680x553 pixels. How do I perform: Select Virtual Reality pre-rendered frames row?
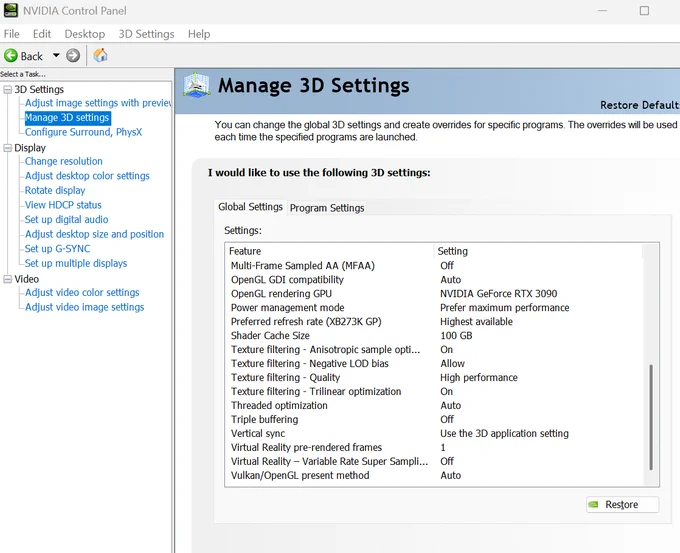pyautogui.click(x=434, y=447)
